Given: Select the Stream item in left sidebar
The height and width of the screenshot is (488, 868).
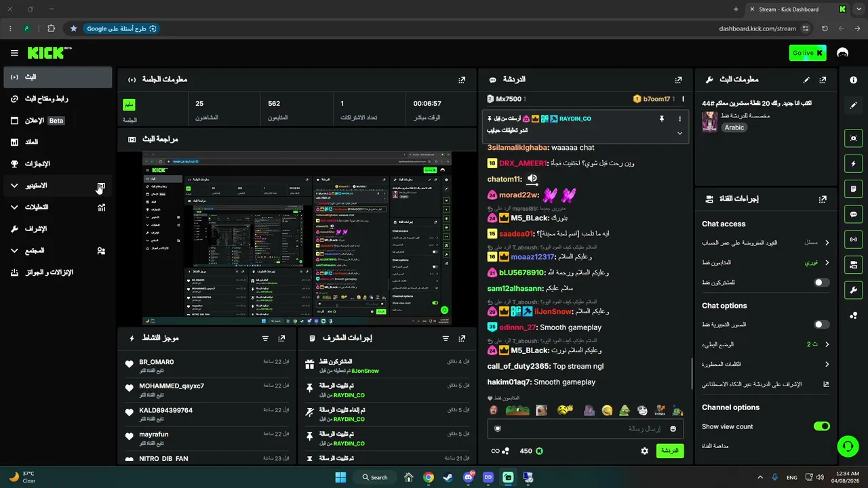Looking at the screenshot, I should pyautogui.click(x=58, y=77).
